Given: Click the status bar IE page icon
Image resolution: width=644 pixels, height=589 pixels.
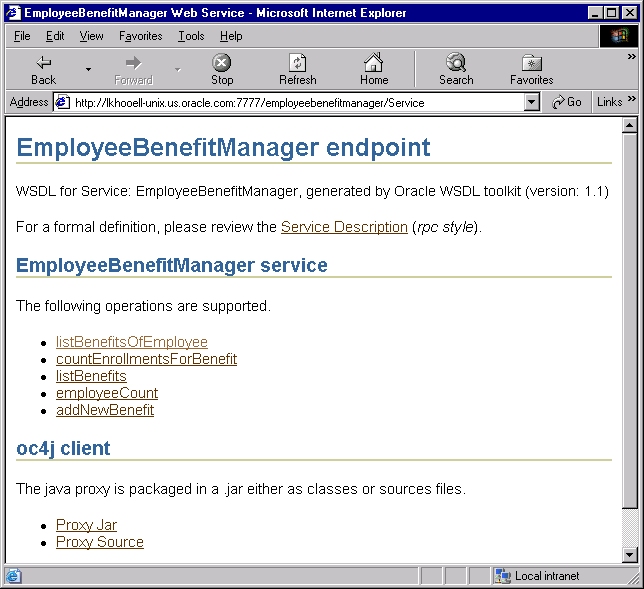Looking at the screenshot, I should coord(12,576).
